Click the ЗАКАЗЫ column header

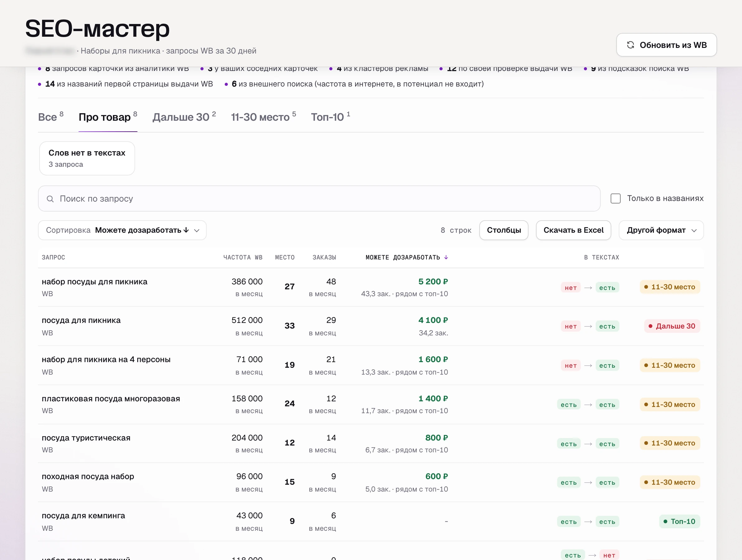pos(324,258)
